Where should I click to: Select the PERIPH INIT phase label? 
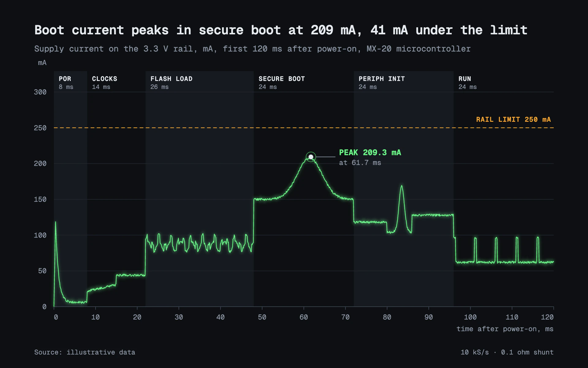(382, 79)
